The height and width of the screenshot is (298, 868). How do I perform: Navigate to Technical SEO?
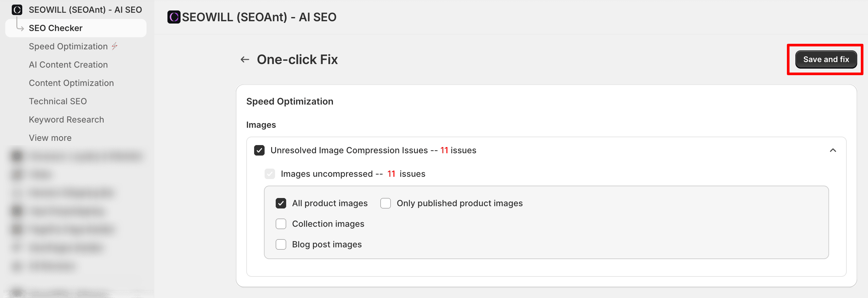pos(58,101)
